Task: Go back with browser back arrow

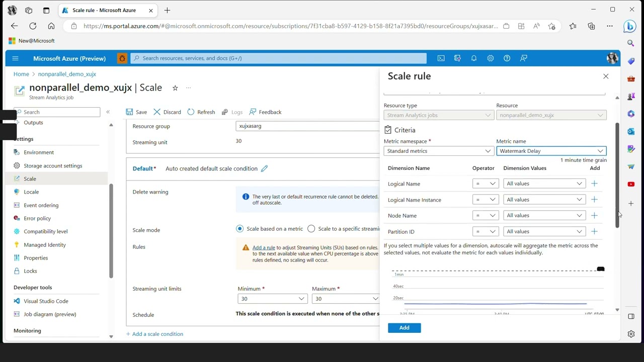Action: 14,26
